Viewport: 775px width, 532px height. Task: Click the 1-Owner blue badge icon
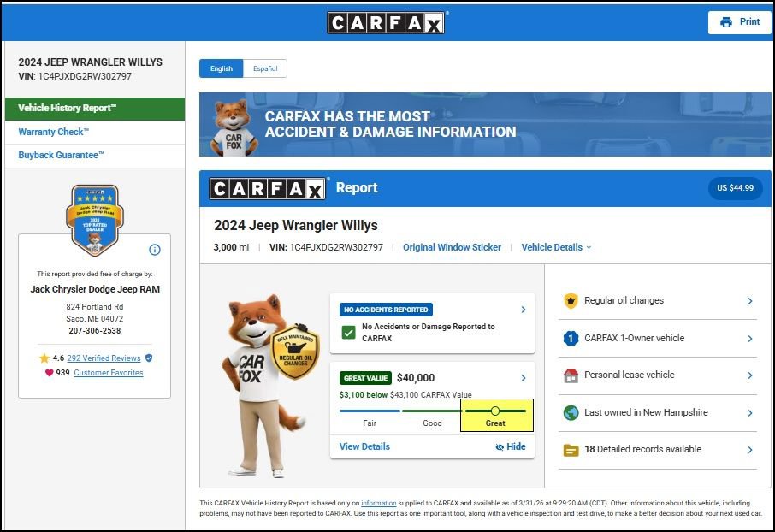571,338
